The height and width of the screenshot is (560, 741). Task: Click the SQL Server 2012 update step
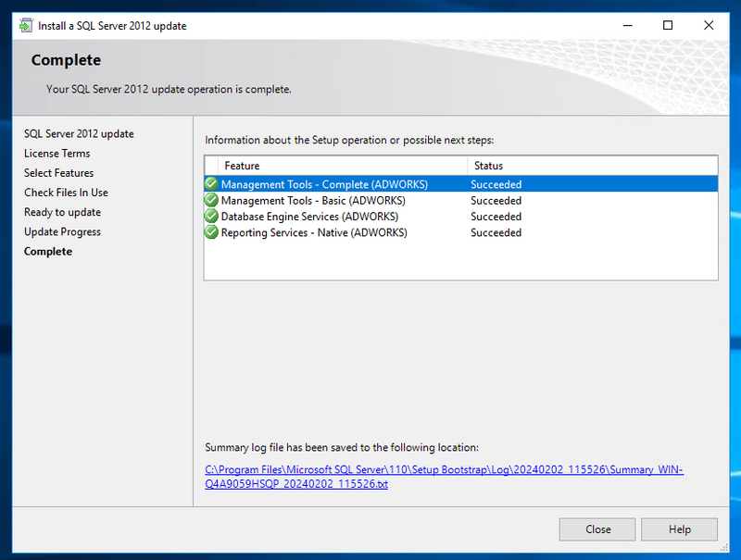pos(79,133)
